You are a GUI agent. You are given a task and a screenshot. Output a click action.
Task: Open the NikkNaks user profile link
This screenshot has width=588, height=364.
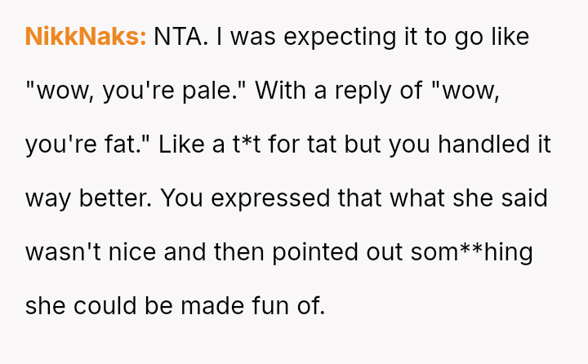(86, 37)
